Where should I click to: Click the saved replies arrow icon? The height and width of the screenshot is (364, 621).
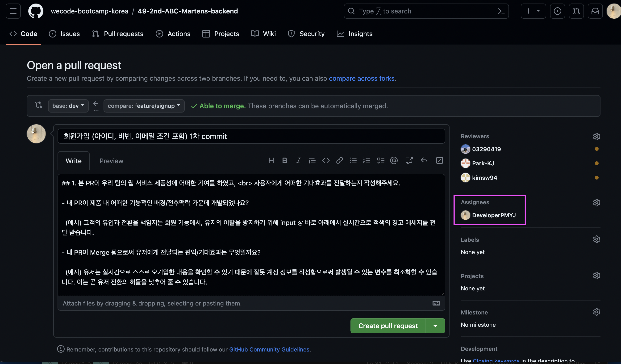[x=424, y=161]
